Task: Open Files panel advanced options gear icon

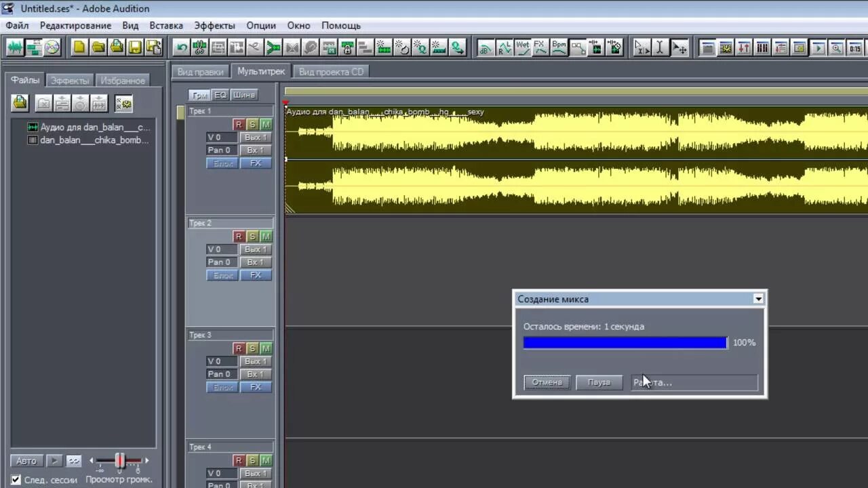Action: click(123, 103)
